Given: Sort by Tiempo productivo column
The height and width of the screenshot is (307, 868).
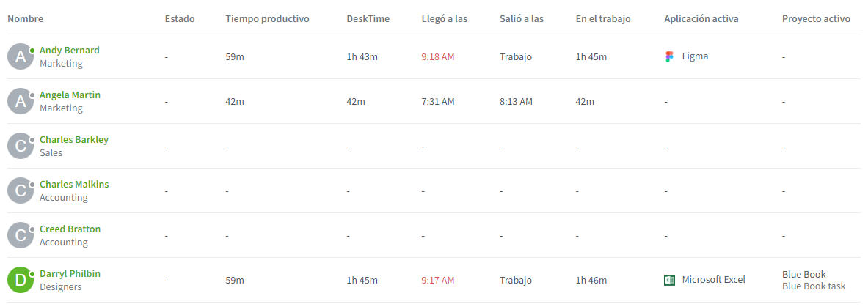Looking at the screenshot, I should [267, 19].
